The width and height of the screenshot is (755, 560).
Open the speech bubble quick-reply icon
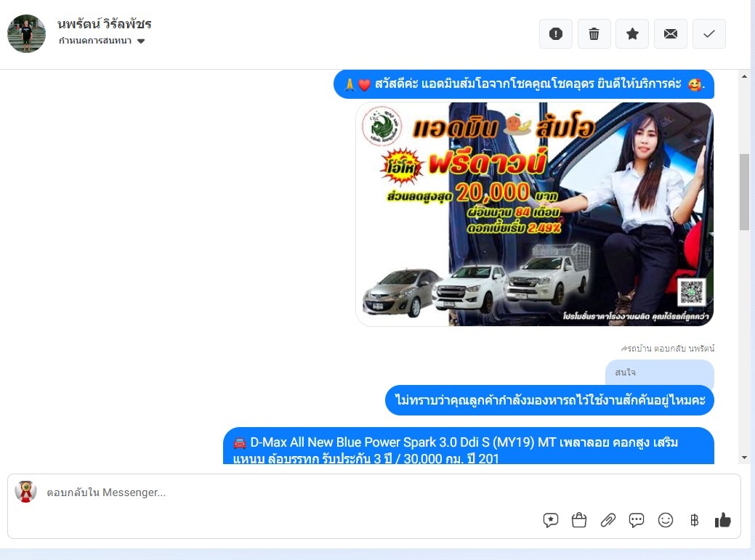(x=637, y=520)
